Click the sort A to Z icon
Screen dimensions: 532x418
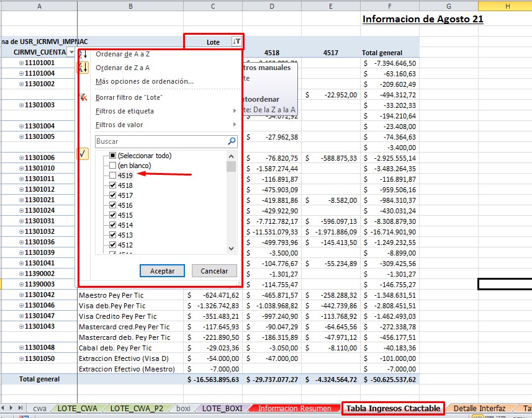[83, 55]
